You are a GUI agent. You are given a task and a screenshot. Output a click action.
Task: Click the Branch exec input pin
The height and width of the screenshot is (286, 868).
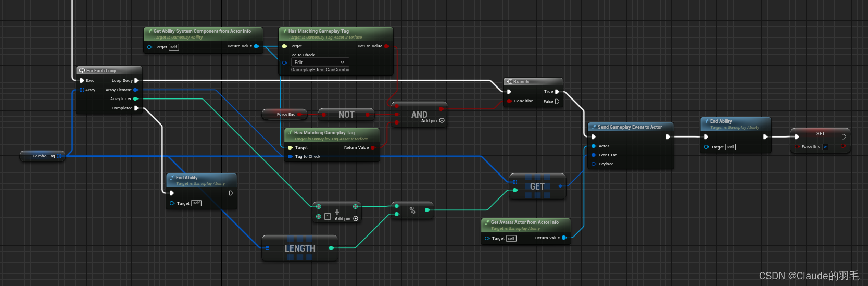pos(509,92)
